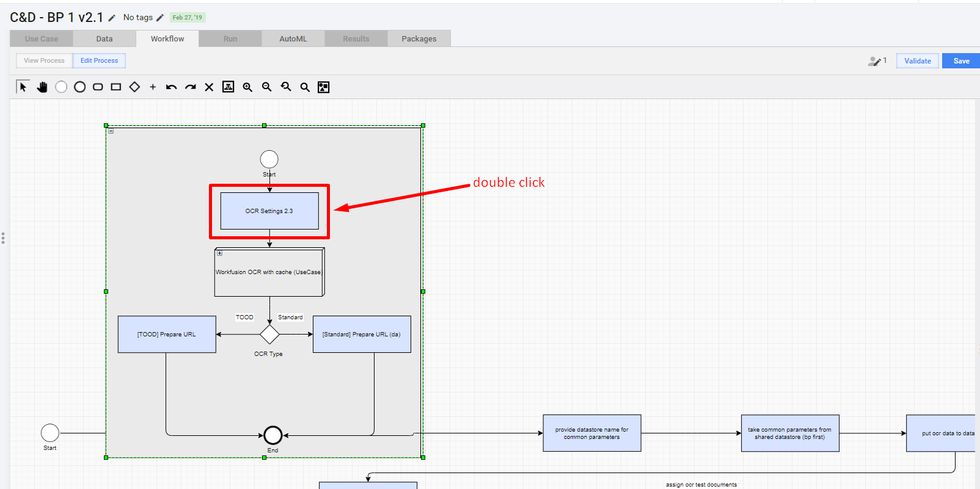
Task: Collapse the subprocess with minus box
Action: coord(111,131)
